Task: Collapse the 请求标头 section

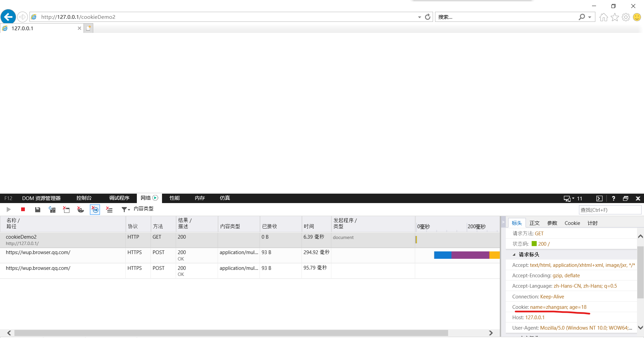Action: coord(514,254)
